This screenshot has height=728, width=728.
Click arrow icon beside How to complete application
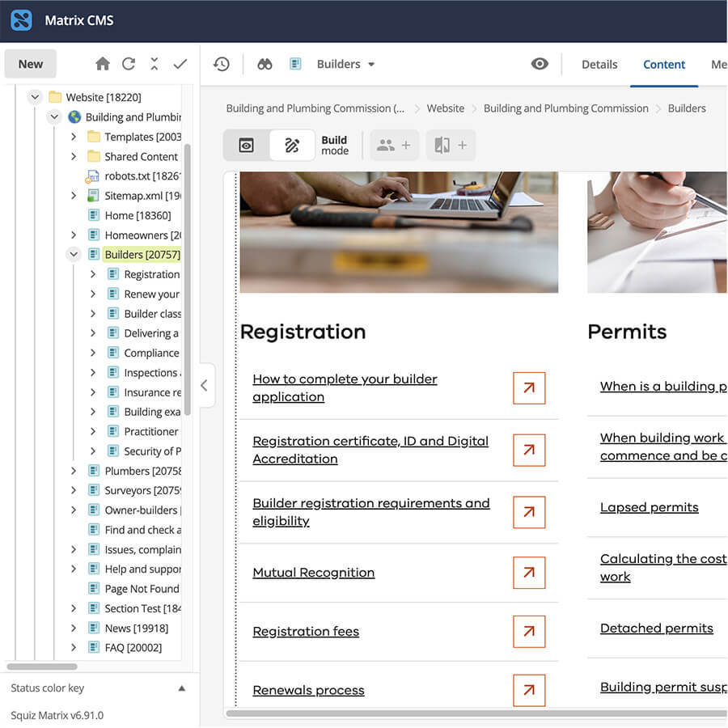(529, 388)
